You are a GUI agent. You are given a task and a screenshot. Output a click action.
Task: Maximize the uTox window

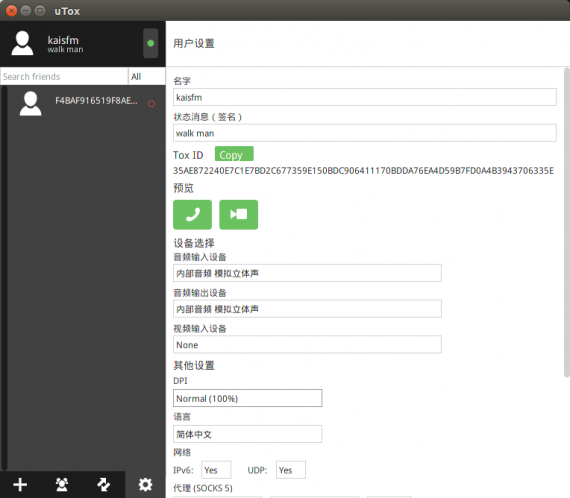coord(40,11)
